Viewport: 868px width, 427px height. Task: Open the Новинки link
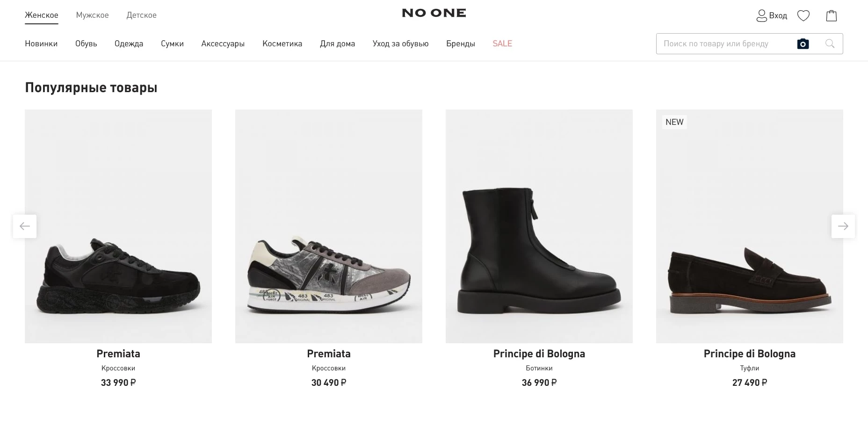[41, 44]
